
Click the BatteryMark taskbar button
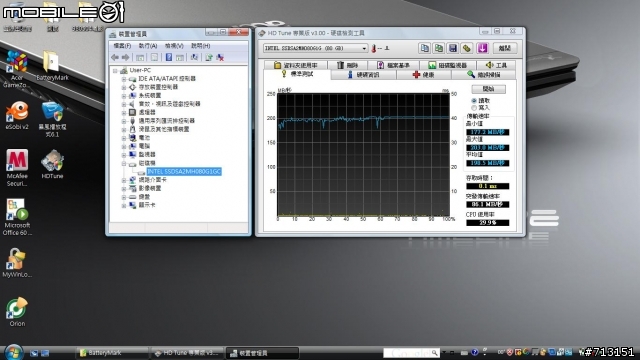[112, 353]
